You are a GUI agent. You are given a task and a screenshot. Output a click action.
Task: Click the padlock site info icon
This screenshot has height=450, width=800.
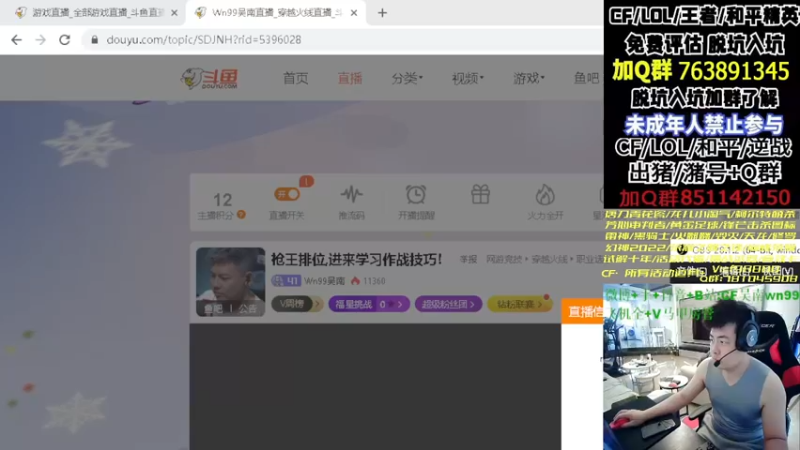tap(94, 40)
